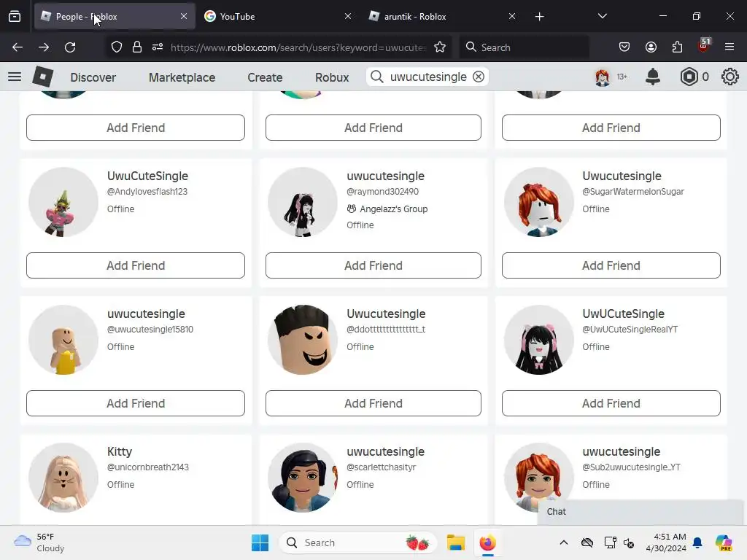This screenshot has height=560, width=747.
Task: Open @uwucutesingle15810 avatar thumbnail
Action: point(63,340)
